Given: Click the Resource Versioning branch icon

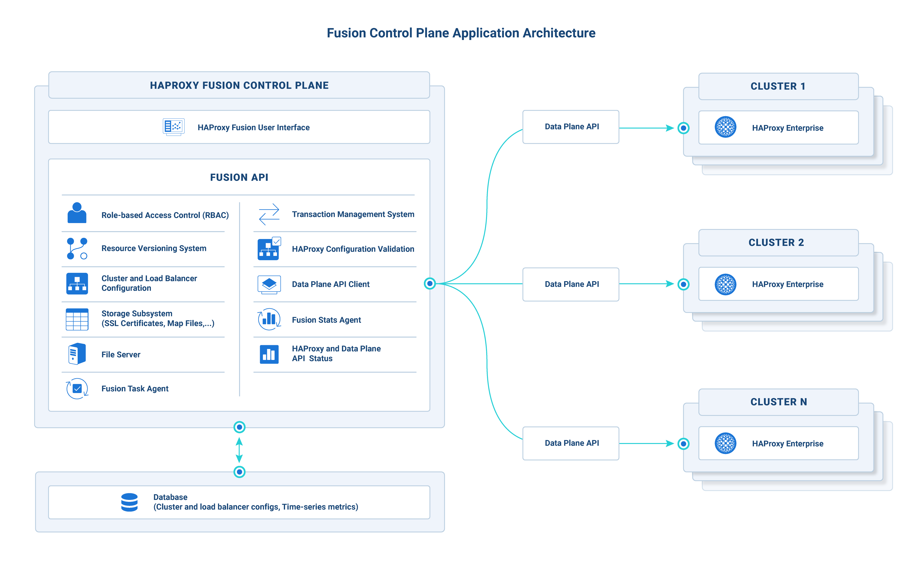Looking at the screenshot, I should coord(77,248).
